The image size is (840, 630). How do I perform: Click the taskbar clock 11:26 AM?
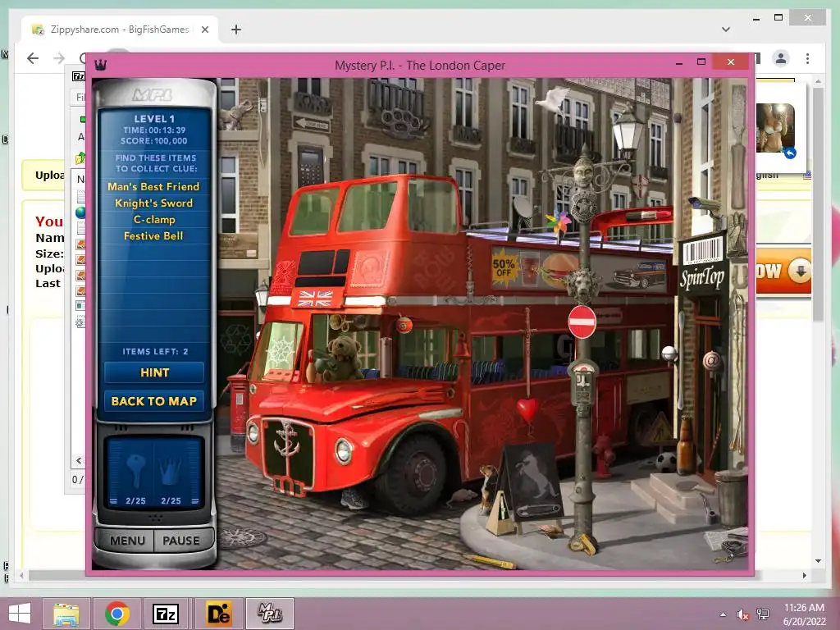804,608
